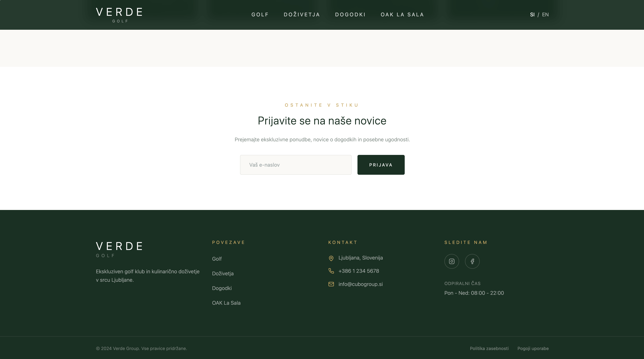Screen dimensions: 644x359
Task: Click the KONTAKT column heading
Action: point(343,242)
